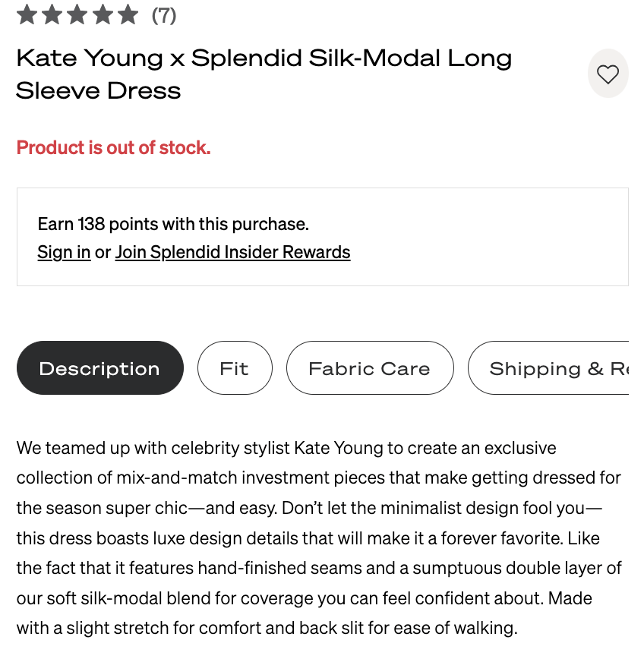Click the Sign in link
The image size is (644, 659).
[64, 252]
